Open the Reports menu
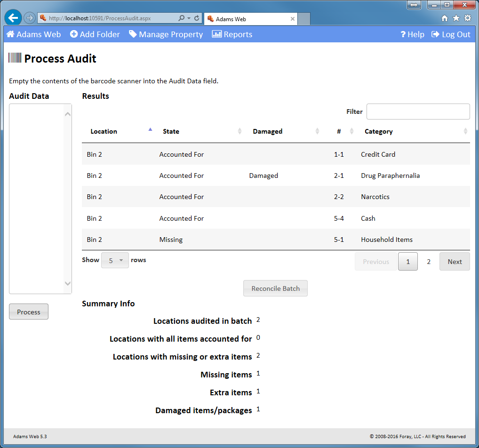This screenshot has width=479, height=448. tap(232, 34)
